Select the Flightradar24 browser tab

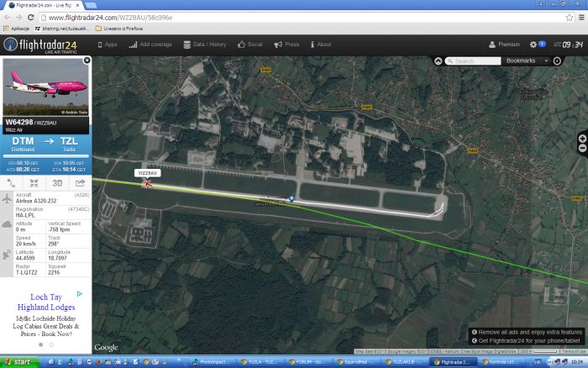(45, 5)
